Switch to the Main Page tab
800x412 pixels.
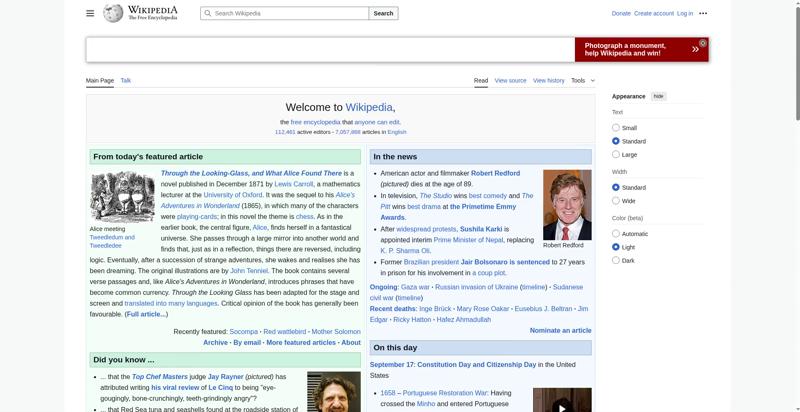99,81
